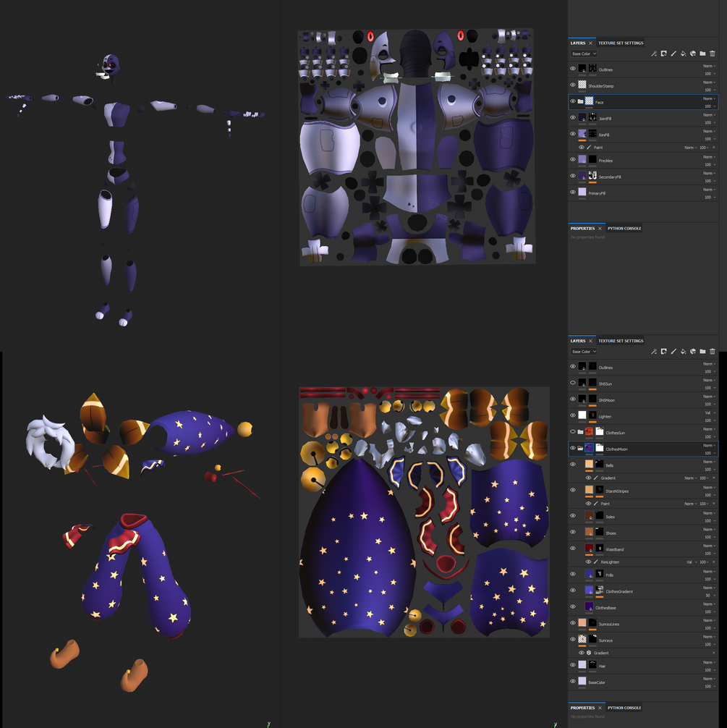Select the SunrayLines layer
727x728 pixels.
643,624
